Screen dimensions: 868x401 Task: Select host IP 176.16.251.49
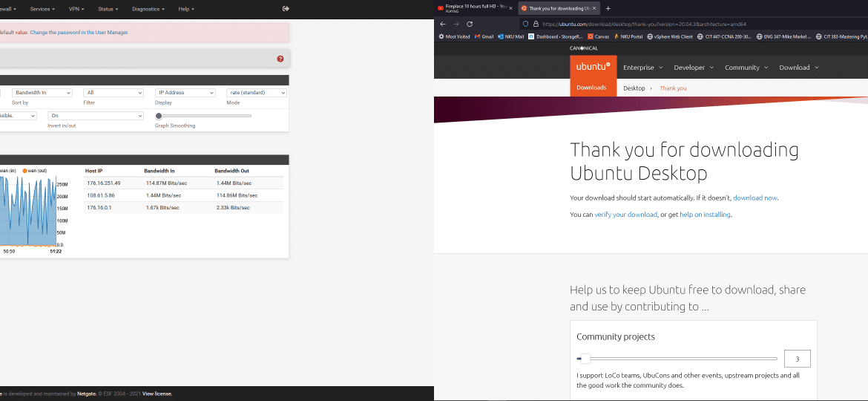(x=104, y=183)
